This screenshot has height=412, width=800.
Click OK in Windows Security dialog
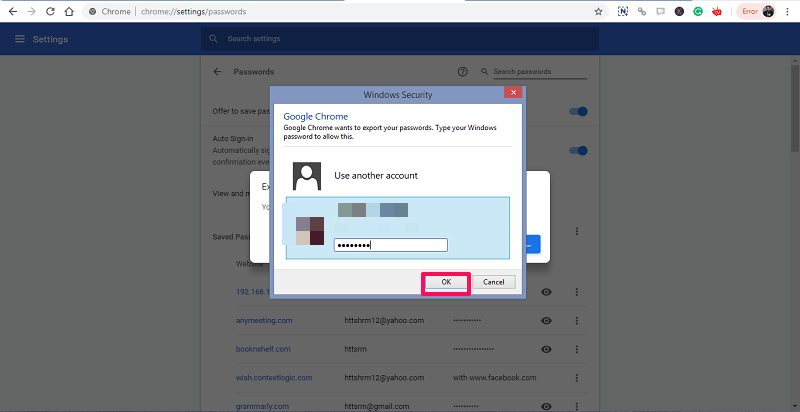pos(446,282)
